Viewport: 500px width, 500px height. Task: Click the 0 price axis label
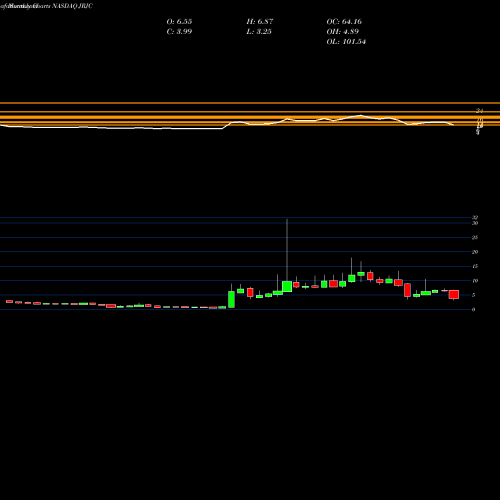pyautogui.click(x=474, y=310)
